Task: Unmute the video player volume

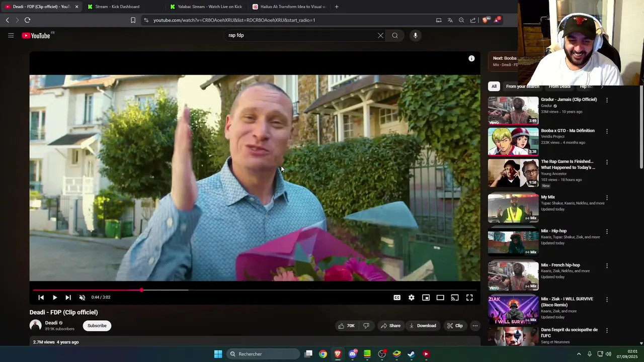Action: pos(82,298)
